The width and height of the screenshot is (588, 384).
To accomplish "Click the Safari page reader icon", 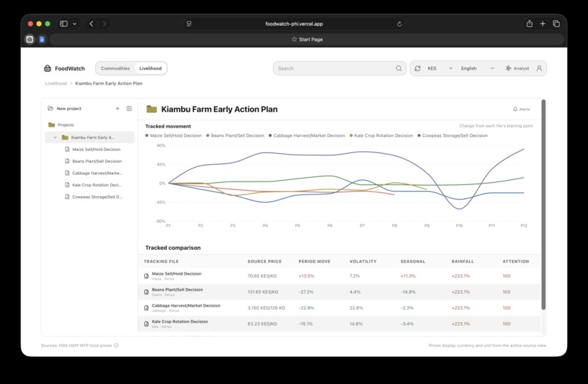I will coord(189,23).
